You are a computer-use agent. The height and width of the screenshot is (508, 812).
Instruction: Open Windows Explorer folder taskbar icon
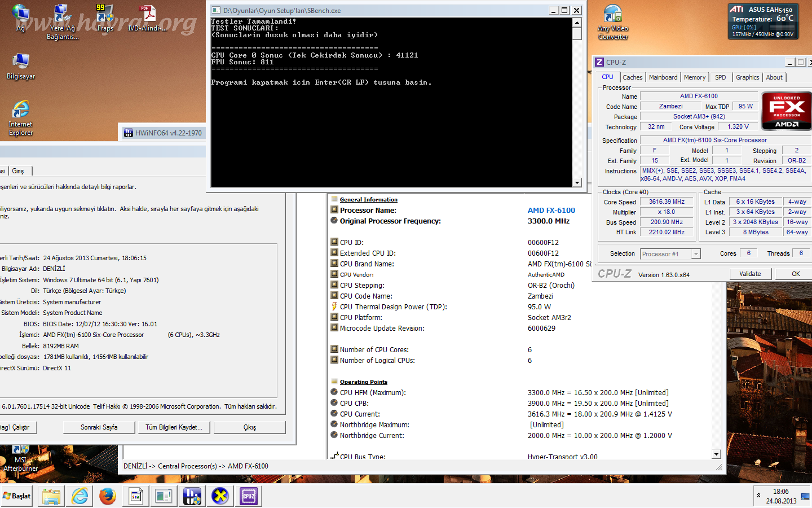click(51, 496)
